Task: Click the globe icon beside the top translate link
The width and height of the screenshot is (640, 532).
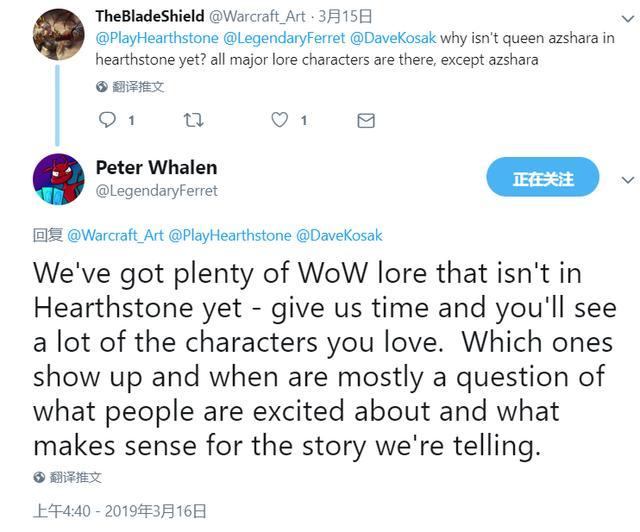Action: coord(102,87)
